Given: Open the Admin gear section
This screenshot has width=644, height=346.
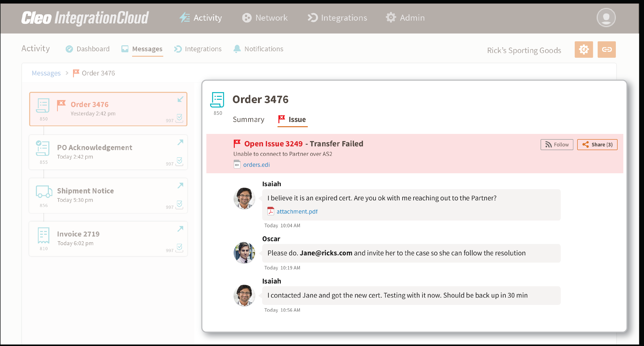Looking at the screenshot, I should [x=391, y=18].
